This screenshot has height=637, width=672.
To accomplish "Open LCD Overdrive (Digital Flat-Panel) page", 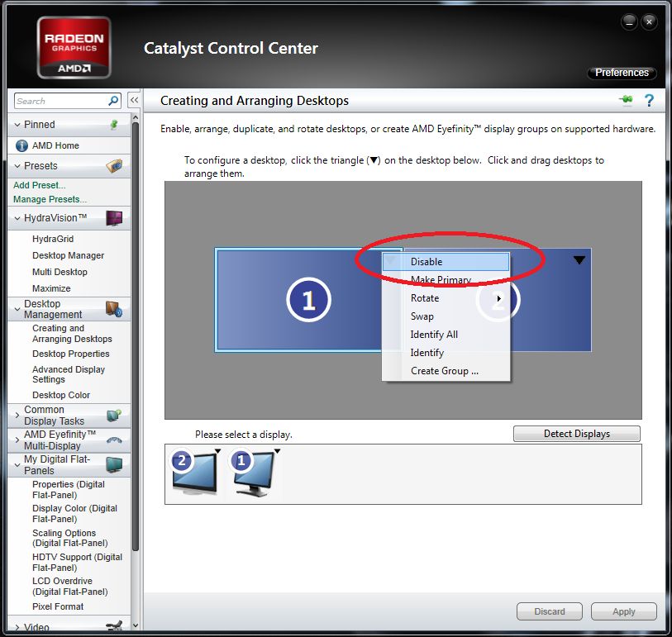I will tap(70, 587).
